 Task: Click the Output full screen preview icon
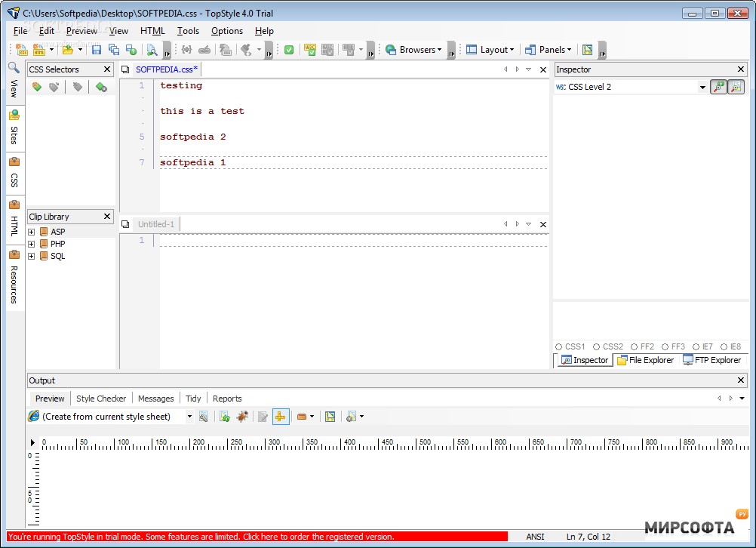(x=330, y=417)
